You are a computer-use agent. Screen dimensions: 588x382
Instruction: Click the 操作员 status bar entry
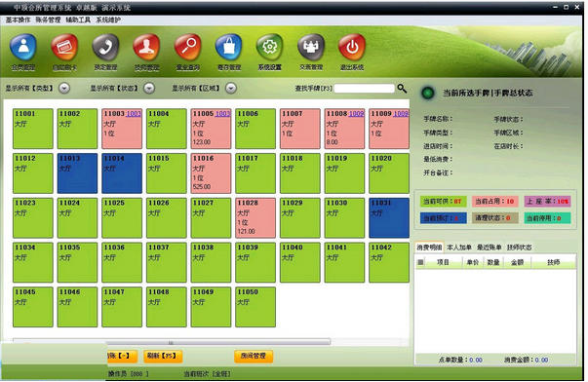pos(129,374)
